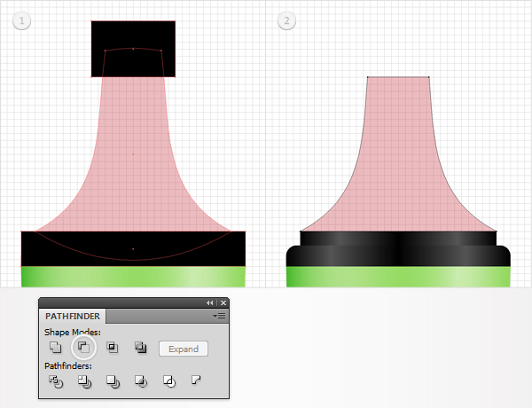This screenshot has width=532, height=408.
Task: Click the Crop pathfinder icon
Action: click(x=141, y=381)
